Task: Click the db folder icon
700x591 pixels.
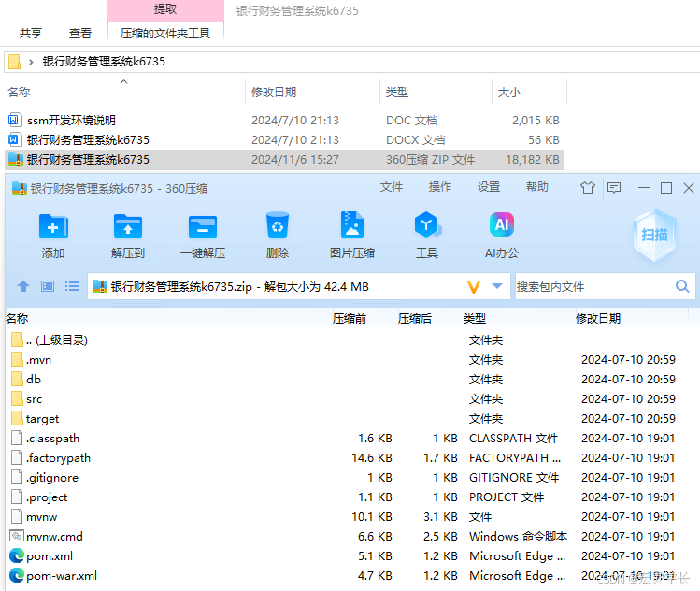Action: (17, 379)
